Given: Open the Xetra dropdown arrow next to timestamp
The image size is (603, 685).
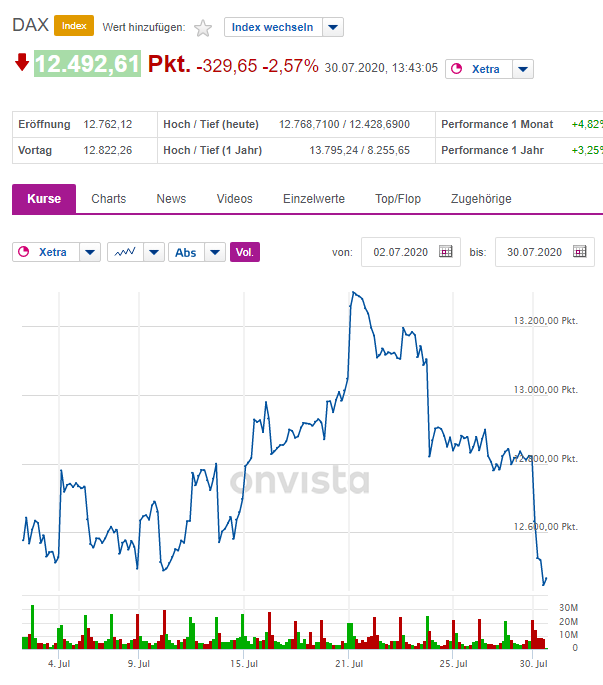Looking at the screenshot, I should pos(523,69).
